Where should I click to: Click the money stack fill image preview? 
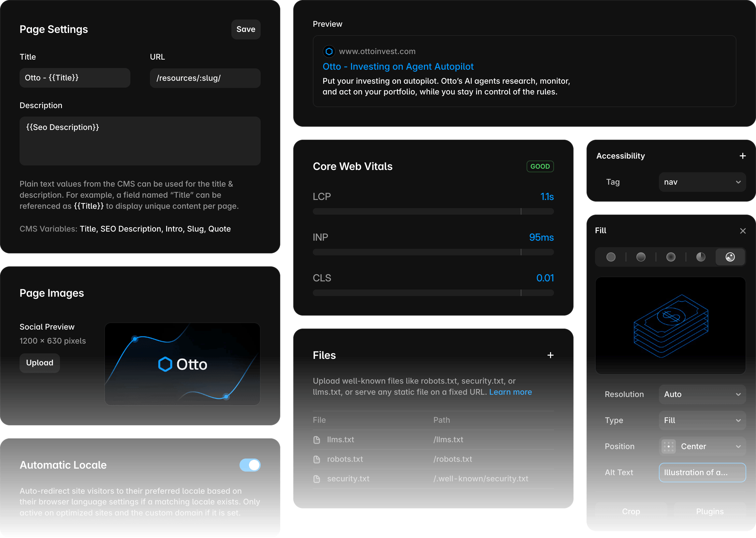point(670,326)
